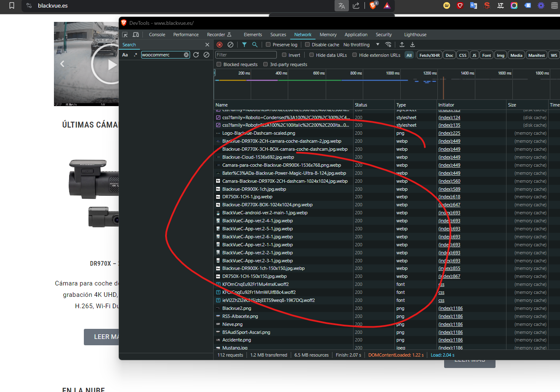Select the JS type filter
560x392 pixels.
(474, 55)
